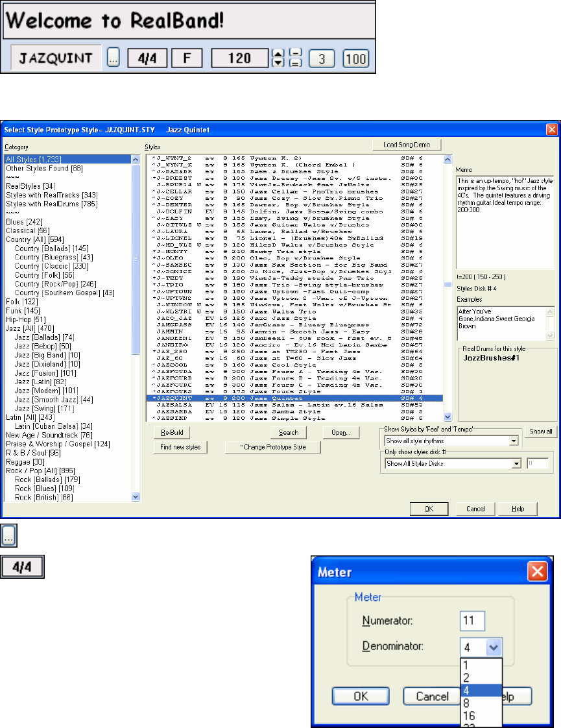Click the upper small tap tempo button
The image size is (561, 728).
[x=296, y=53]
